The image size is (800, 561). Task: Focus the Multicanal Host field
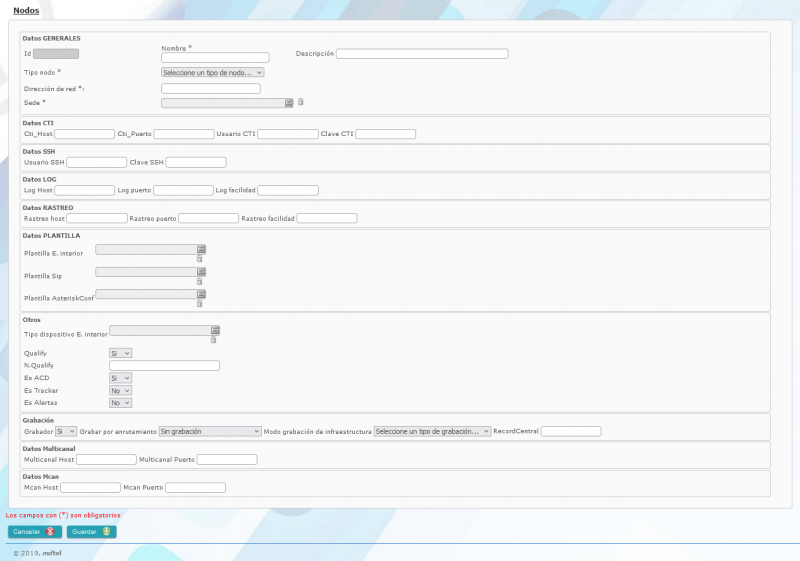pyautogui.click(x=106, y=460)
